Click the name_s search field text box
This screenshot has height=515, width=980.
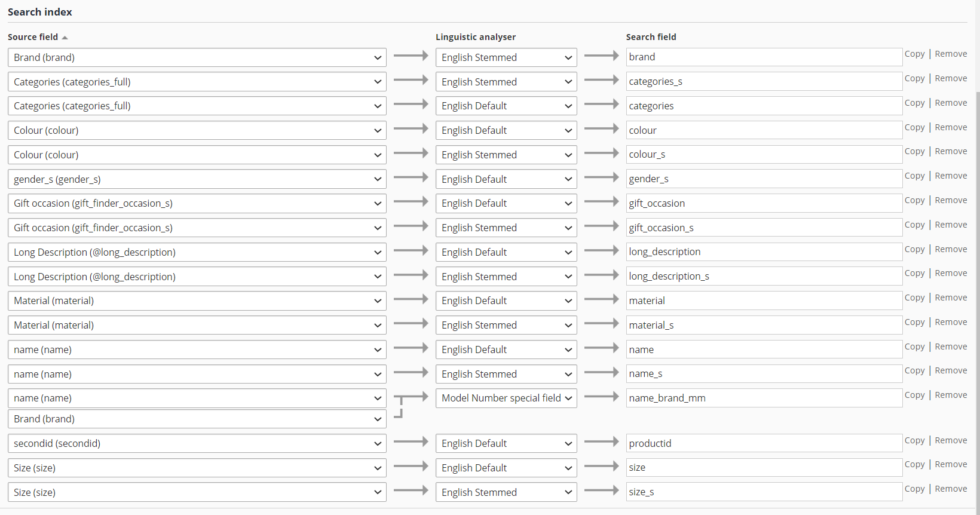tap(764, 373)
